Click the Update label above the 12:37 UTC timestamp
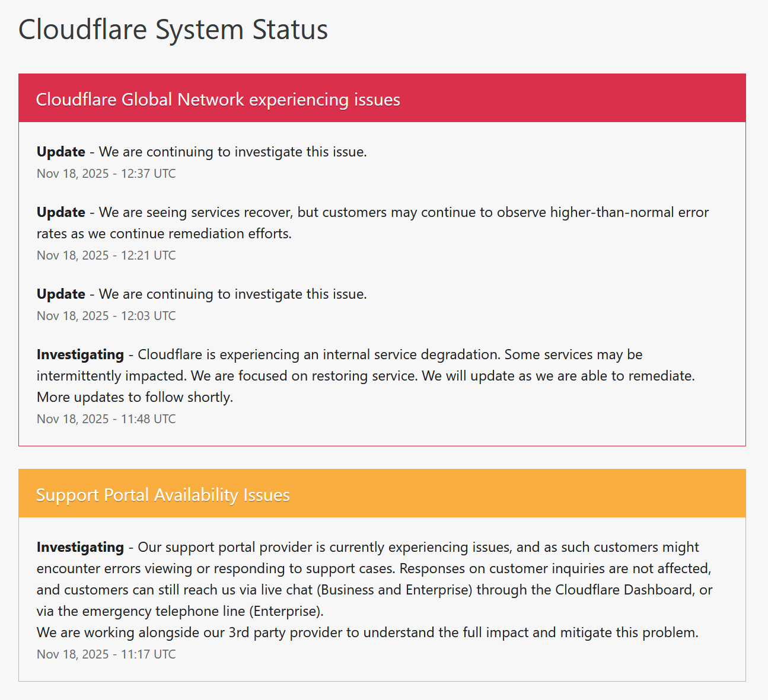The height and width of the screenshot is (700, 768). click(61, 152)
